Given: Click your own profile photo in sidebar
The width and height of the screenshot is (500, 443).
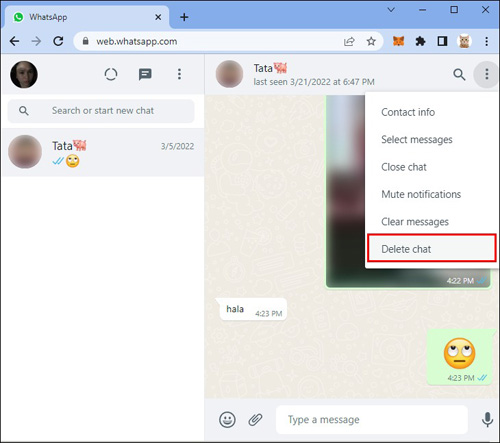Looking at the screenshot, I should point(24,74).
